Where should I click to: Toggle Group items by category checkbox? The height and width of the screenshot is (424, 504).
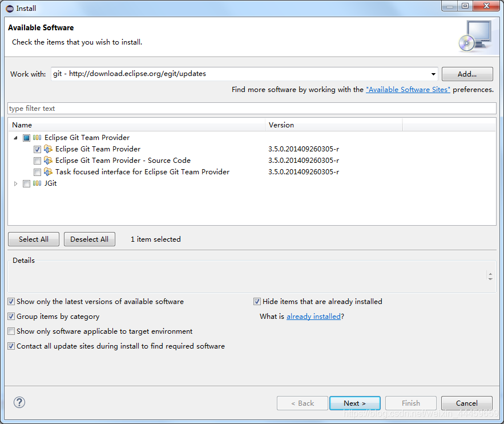coord(11,316)
